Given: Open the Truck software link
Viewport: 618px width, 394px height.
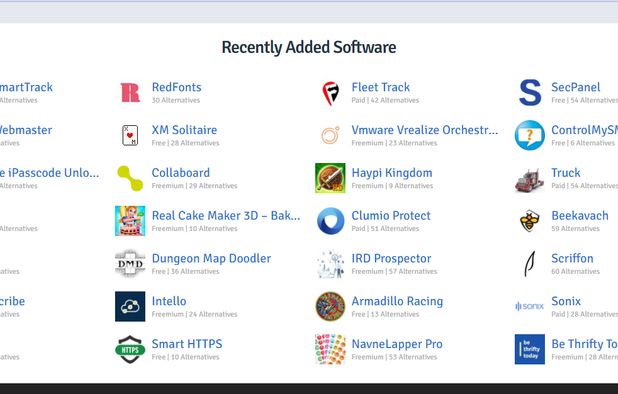Looking at the screenshot, I should (566, 173).
